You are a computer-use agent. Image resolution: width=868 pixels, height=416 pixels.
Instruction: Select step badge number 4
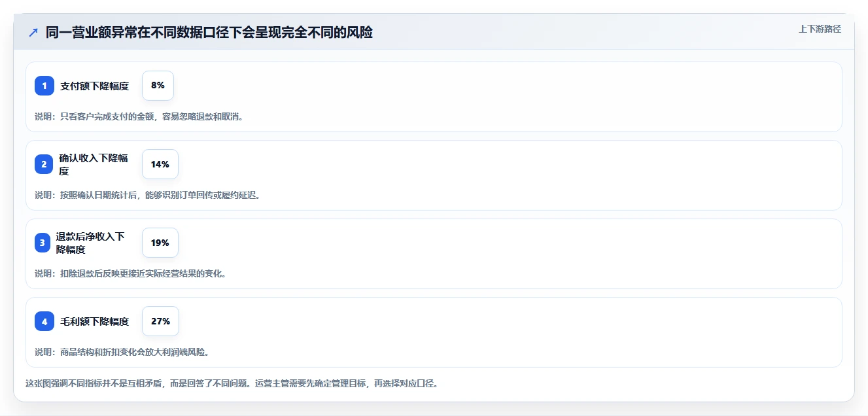(x=44, y=321)
